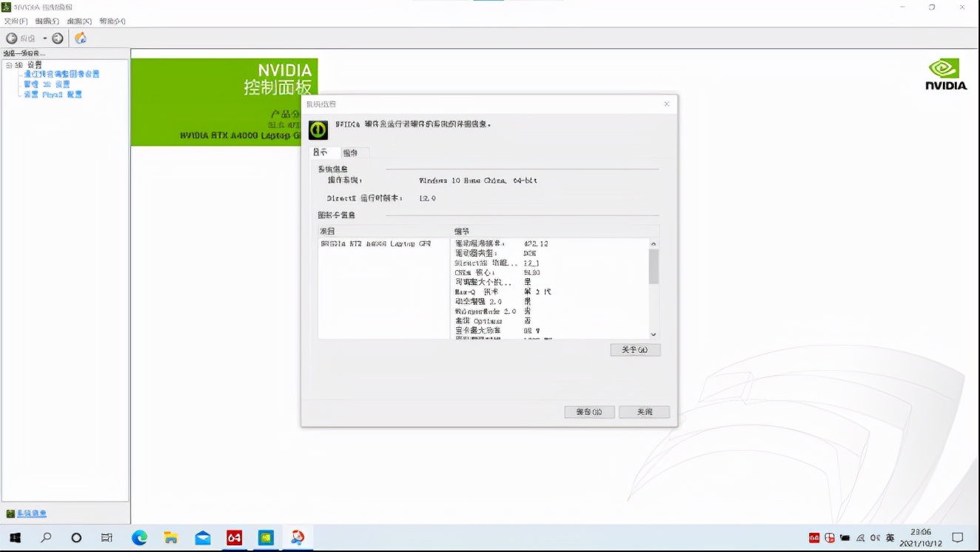This screenshot has height=552, width=980.
Task: Click the Windows 10 Home China, 64-bit text
Action: (x=478, y=181)
